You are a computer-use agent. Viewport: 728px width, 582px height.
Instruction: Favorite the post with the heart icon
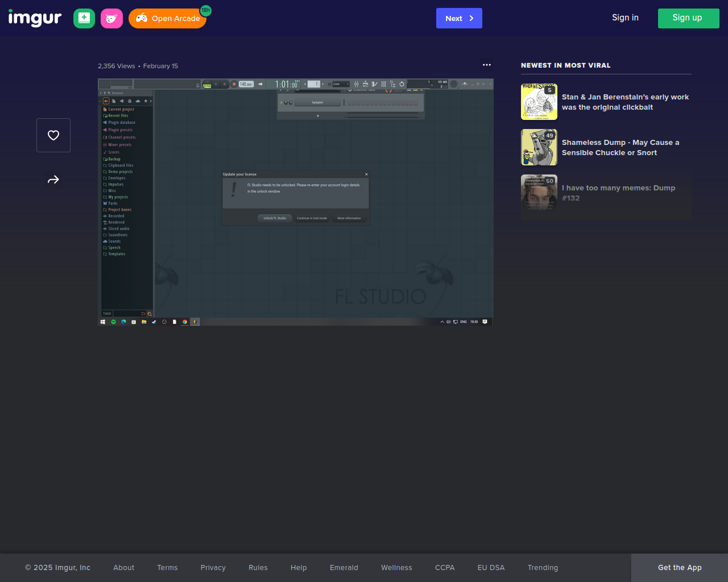(53, 135)
